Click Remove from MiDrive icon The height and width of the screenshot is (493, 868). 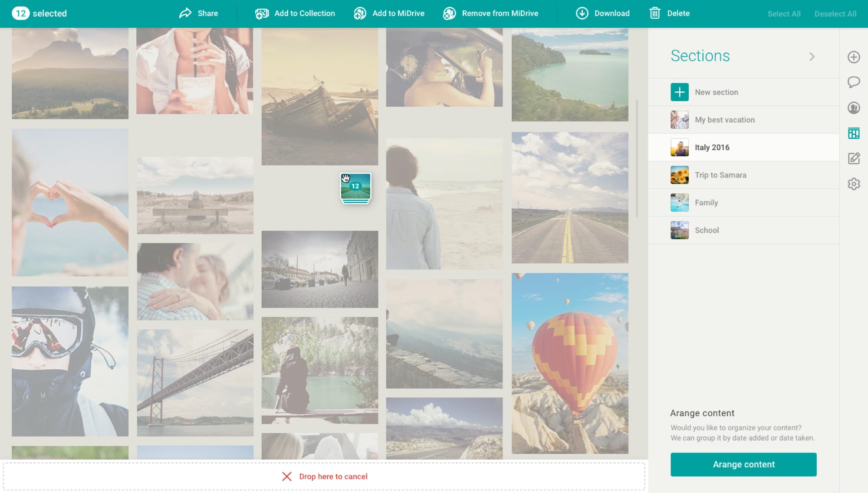click(x=449, y=13)
